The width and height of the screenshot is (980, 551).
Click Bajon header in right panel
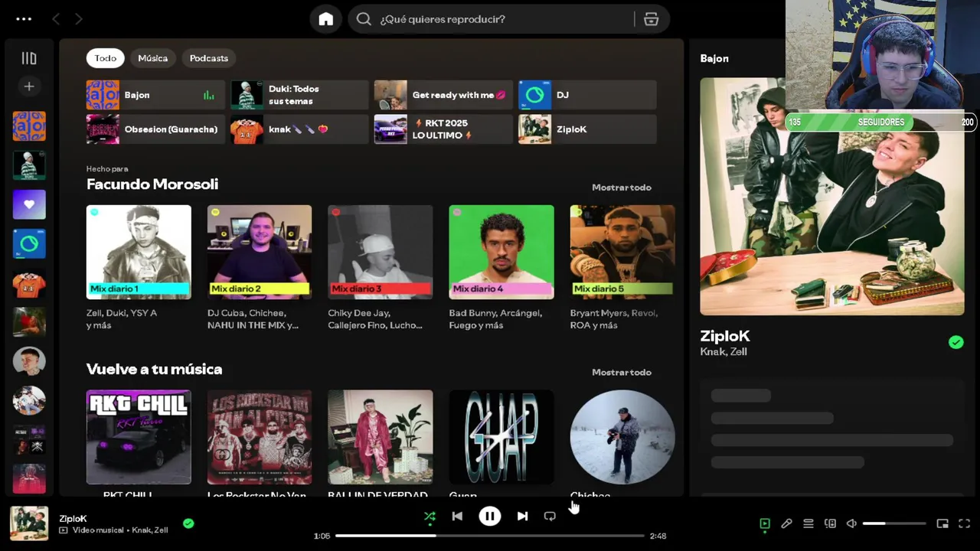point(714,58)
